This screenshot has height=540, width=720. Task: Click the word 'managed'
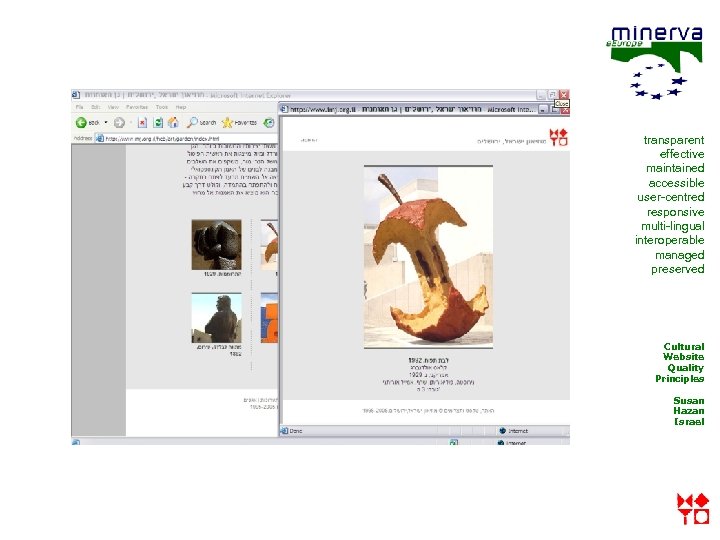tap(680, 255)
